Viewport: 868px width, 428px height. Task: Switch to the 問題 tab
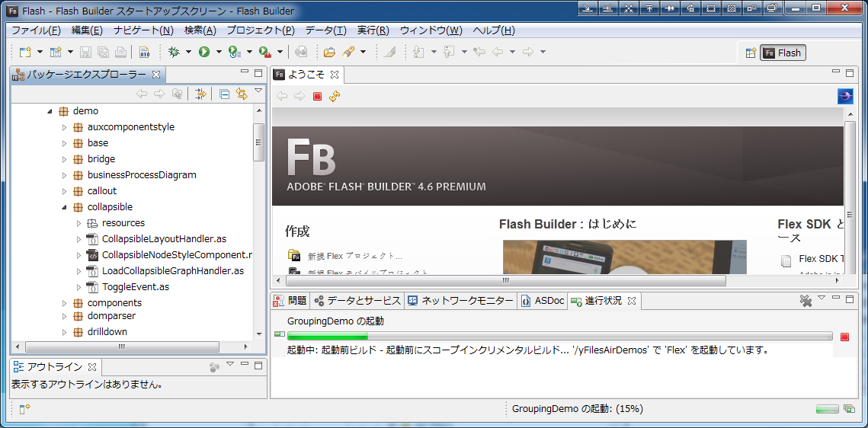(290, 301)
